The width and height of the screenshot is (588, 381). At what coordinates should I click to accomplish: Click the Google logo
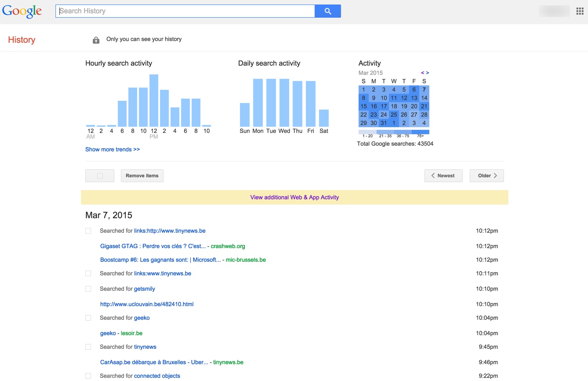point(22,11)
